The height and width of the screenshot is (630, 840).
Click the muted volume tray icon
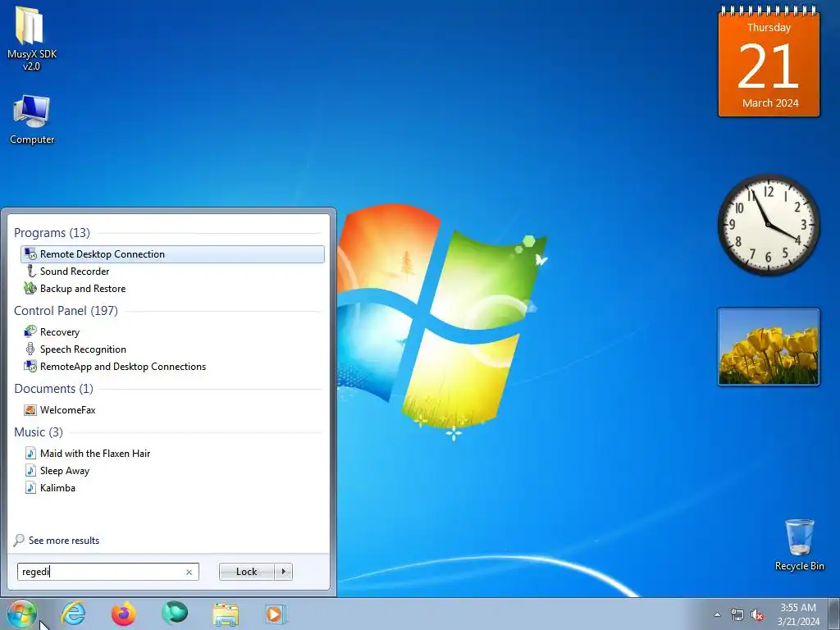pos(757,614)
